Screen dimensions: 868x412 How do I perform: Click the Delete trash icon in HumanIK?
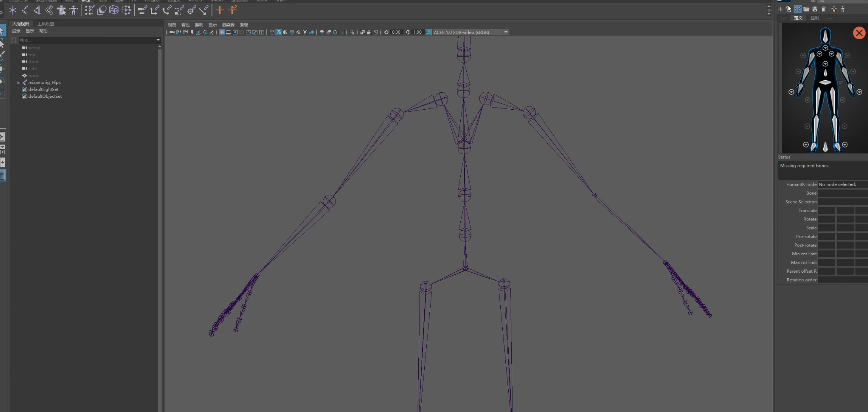coord(824,9)
